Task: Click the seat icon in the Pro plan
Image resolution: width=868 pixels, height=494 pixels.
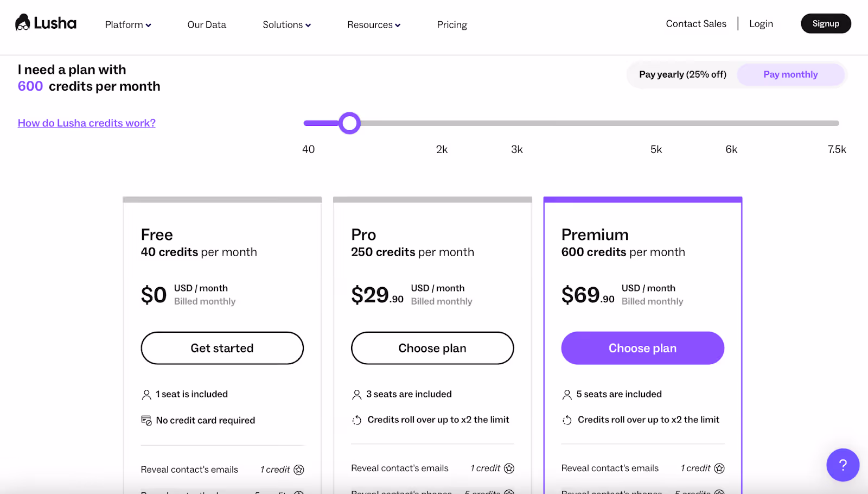Action: tap(356, 394)
